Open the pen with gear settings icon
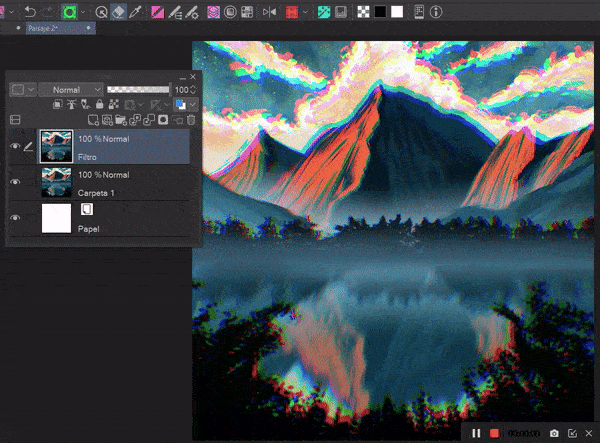The height and width of the screenshot is (443, 600). coord(192,12)
